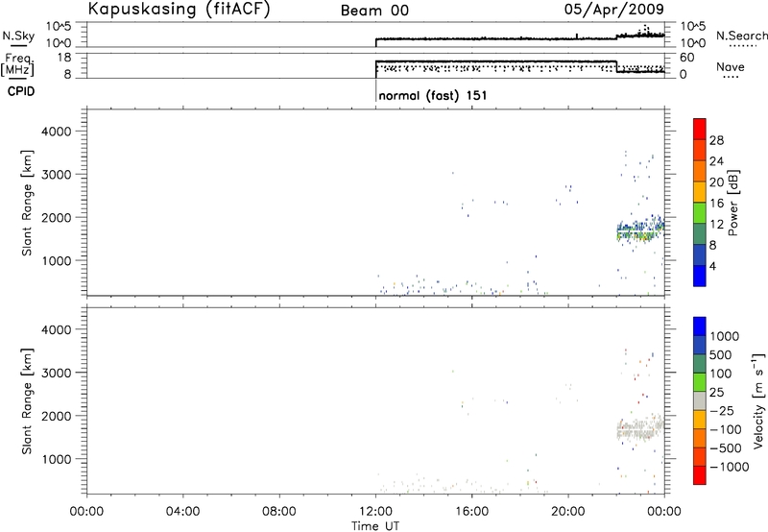Image resolution: width=768 pixels, height=532 pixels.
Task: Click the Nave legend label
Action: 731,66
